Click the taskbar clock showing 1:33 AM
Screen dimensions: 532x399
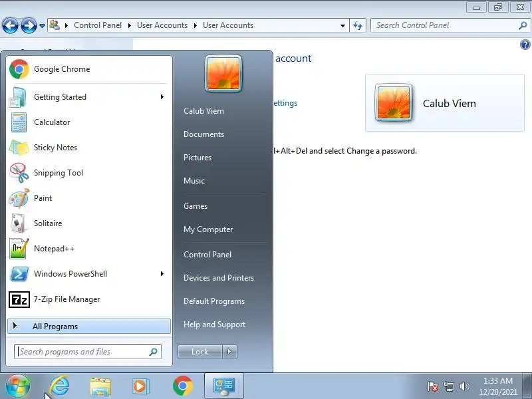[497, 386]
